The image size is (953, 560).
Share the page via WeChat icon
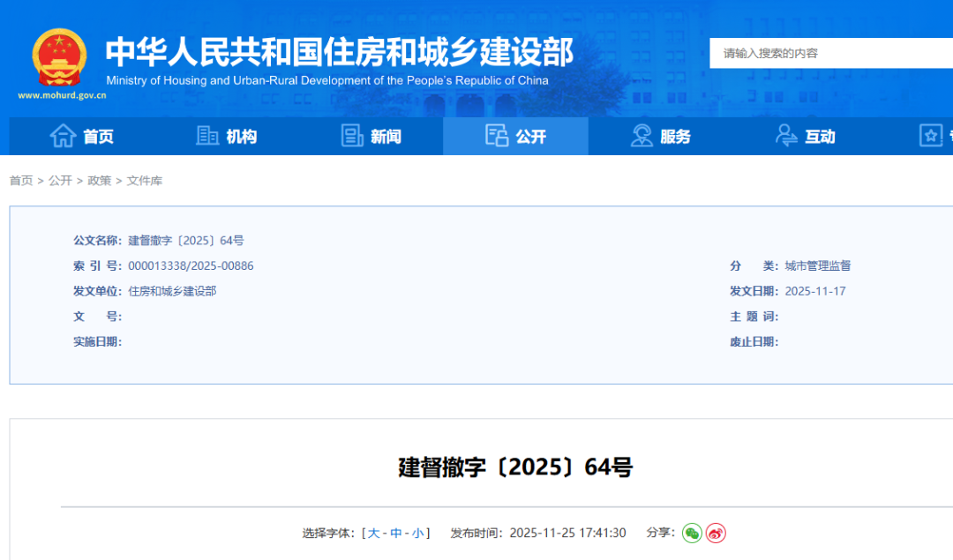coord(692,533)
